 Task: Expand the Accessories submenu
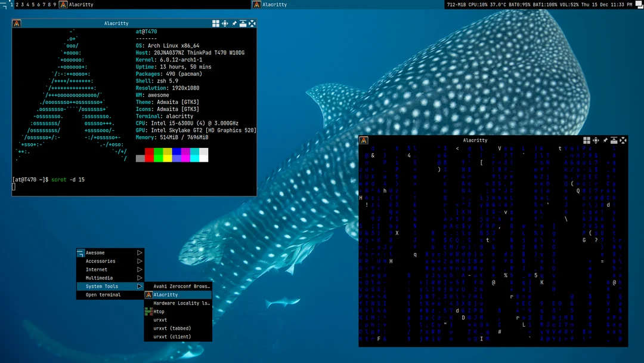(x=100, y=261)
